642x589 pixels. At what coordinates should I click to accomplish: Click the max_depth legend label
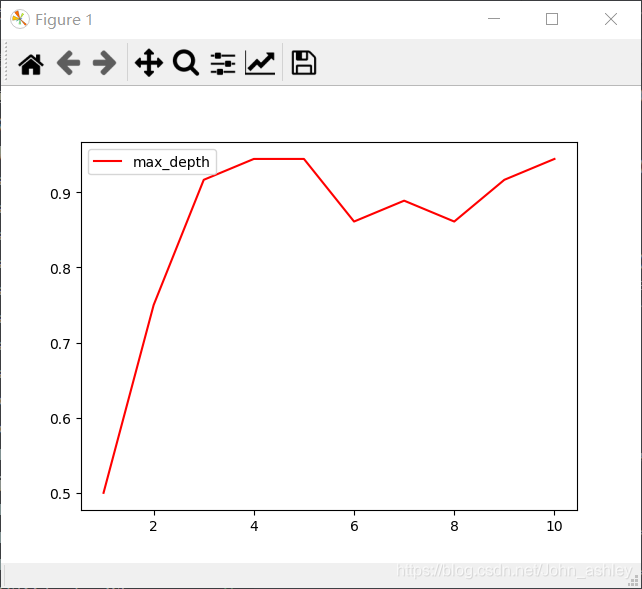(171, 162)
